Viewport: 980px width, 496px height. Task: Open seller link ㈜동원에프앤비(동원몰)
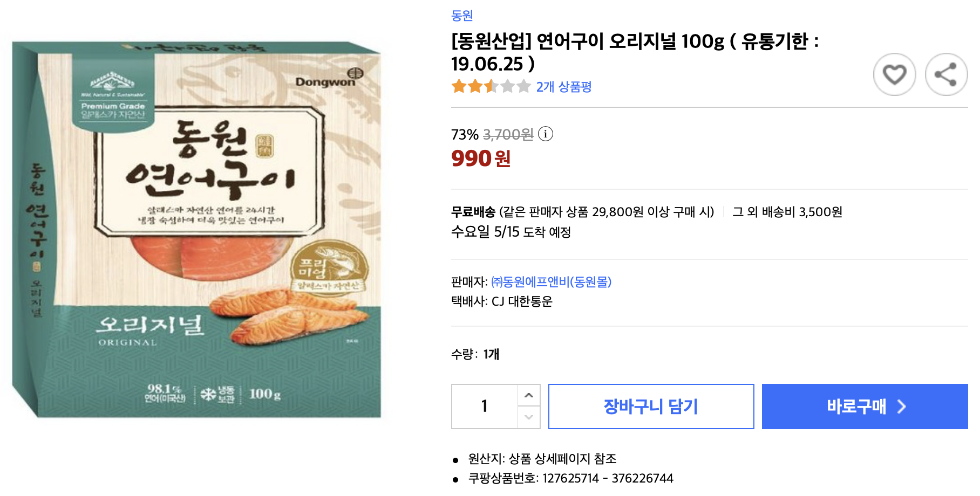pos(551,281)
